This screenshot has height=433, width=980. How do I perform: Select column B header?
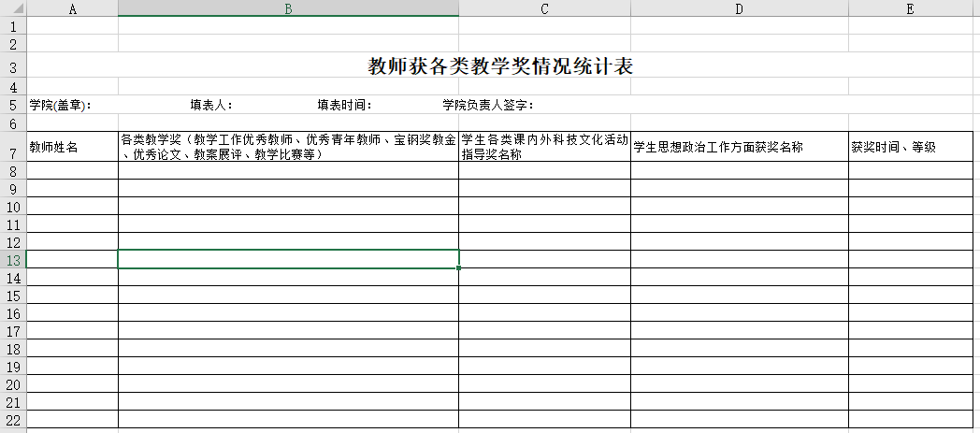(288, 8)
